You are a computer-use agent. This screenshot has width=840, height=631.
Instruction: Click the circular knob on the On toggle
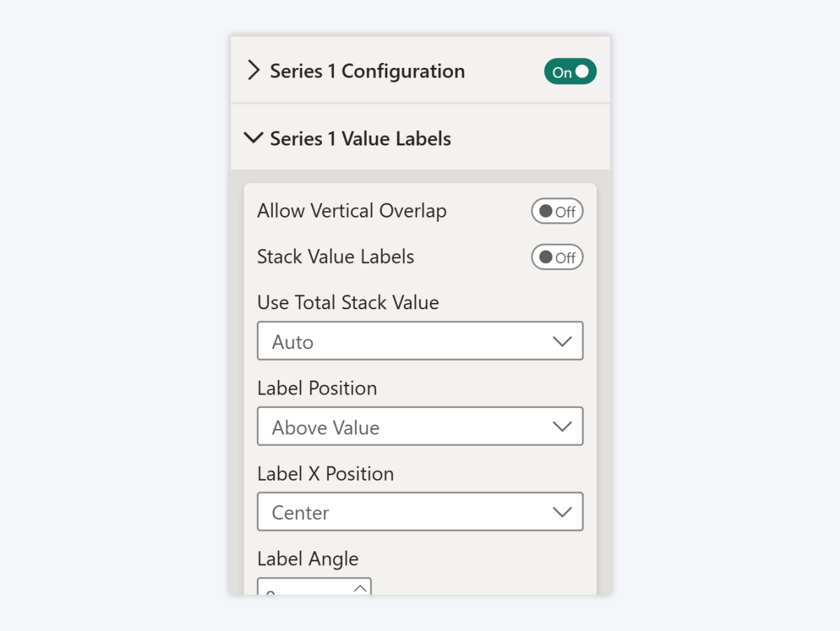583,71
